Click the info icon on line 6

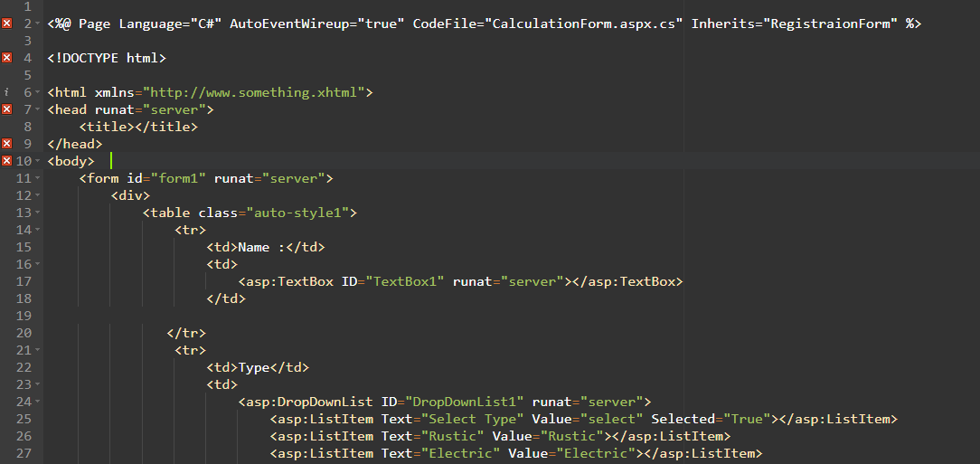click(7, 92)
